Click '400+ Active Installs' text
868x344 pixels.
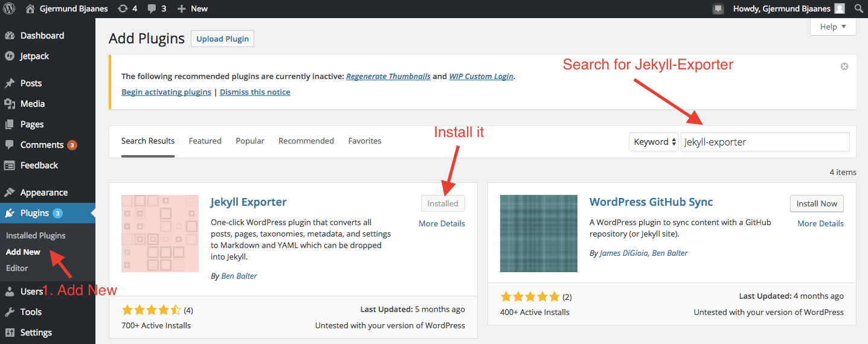[x=535, y=312]
